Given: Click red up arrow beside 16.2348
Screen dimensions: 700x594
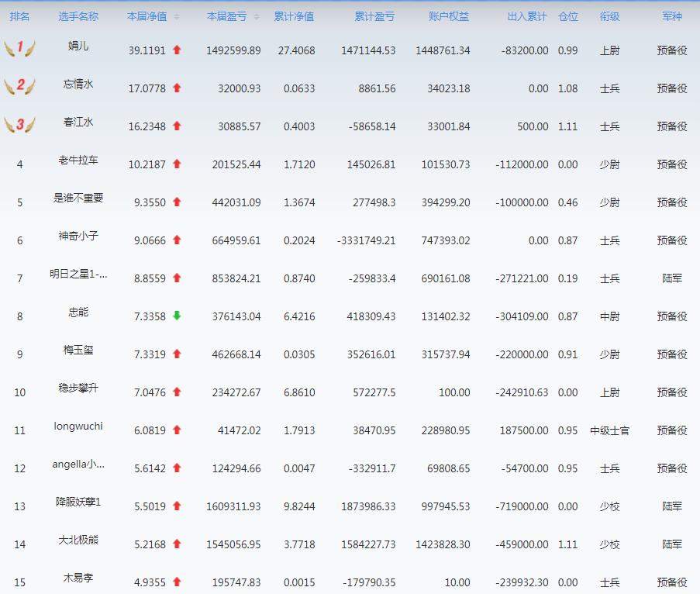Looking at the screenshot, I should tap(177, 126).
